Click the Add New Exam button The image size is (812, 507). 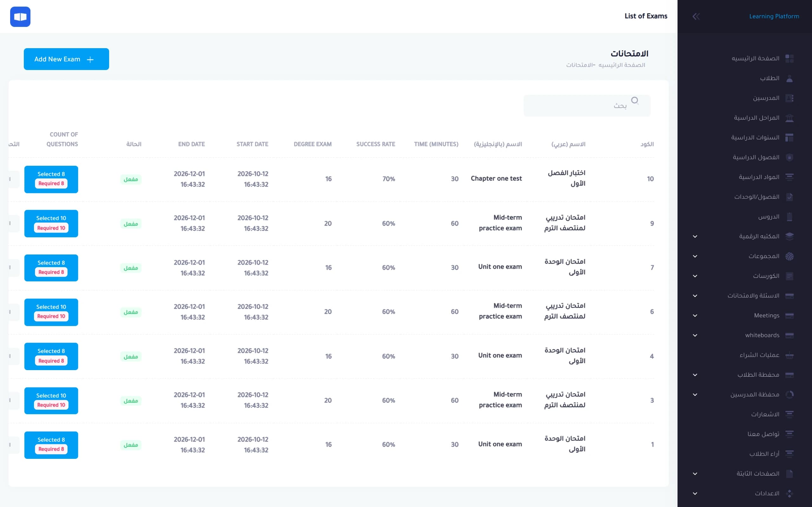pos(66,59)
